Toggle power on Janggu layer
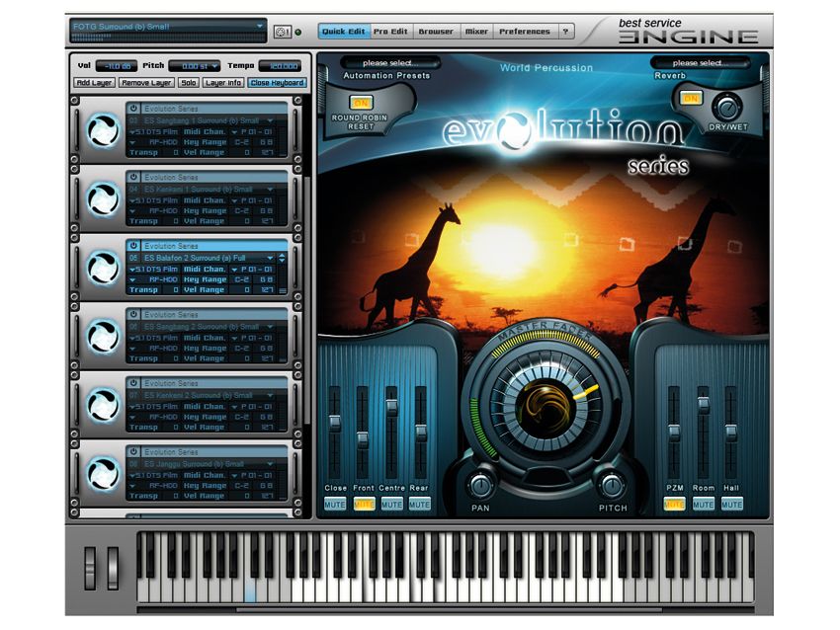 [x=133, y=451]
